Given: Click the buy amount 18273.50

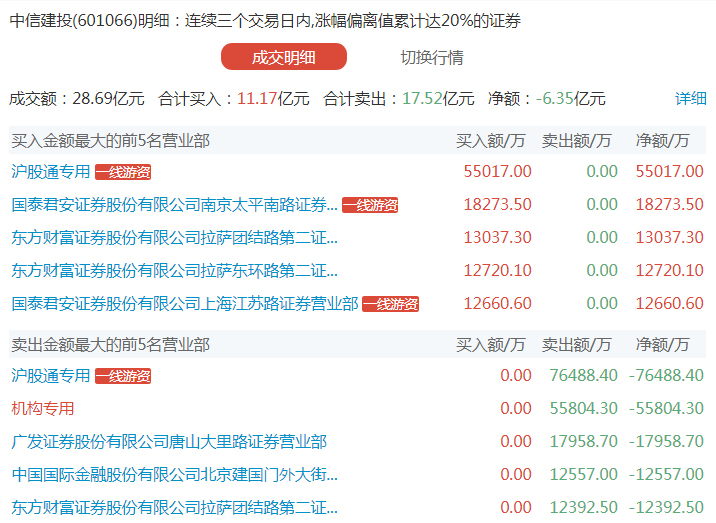Looking at the screenshot, I should click(x=497, y=205).
